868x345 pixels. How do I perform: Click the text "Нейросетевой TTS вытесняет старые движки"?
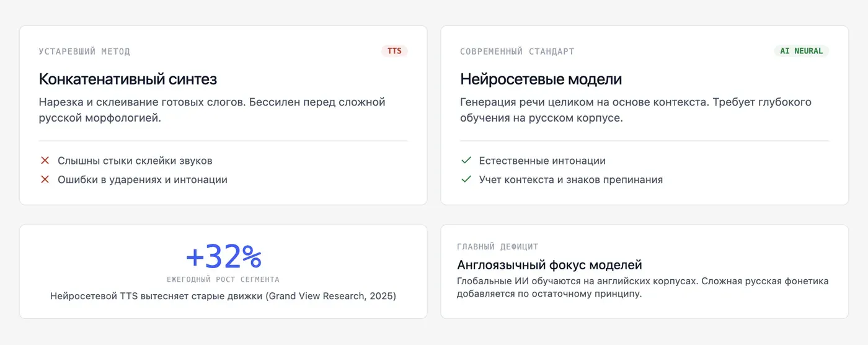156,296
